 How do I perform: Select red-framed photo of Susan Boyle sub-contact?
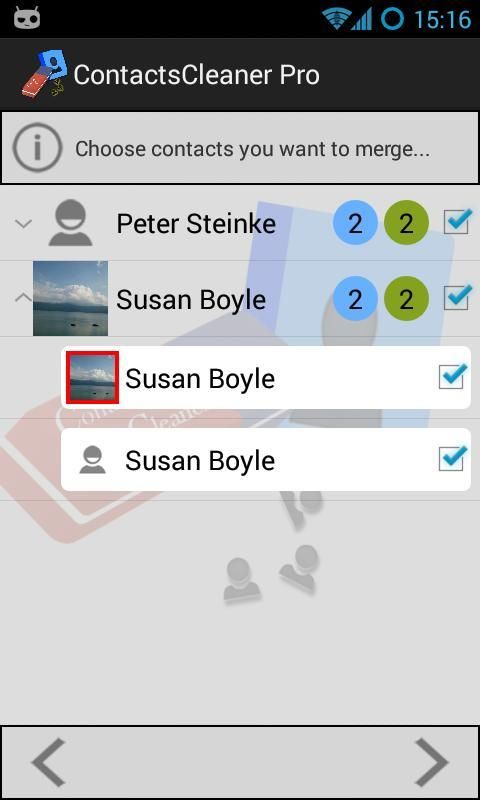point(92,378)
